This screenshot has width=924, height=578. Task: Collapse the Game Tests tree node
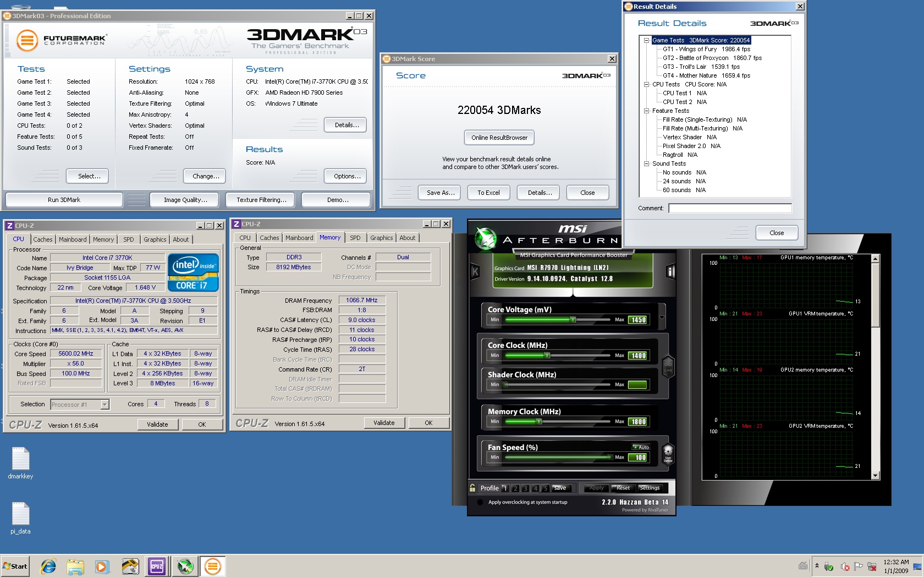[647, 40]
